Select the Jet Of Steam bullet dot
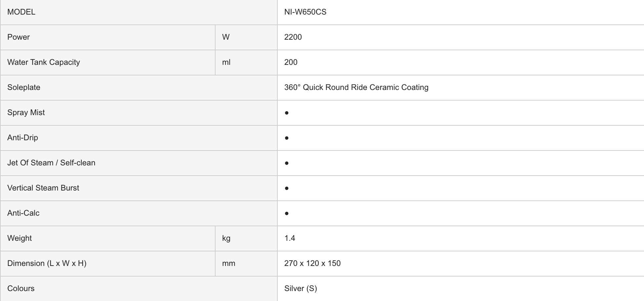The image size is (644, 301). click(287, 163)
